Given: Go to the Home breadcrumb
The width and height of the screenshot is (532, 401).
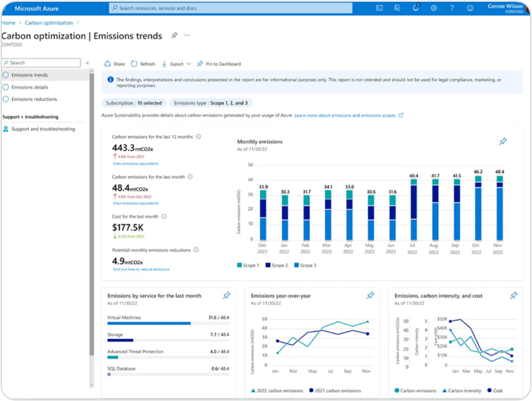Looking at the screenshot, I should (9, 23).
